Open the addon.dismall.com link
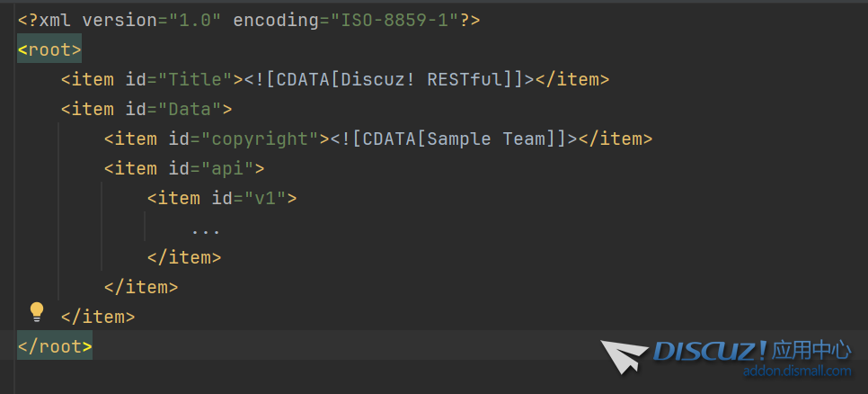 coord(797,371)
